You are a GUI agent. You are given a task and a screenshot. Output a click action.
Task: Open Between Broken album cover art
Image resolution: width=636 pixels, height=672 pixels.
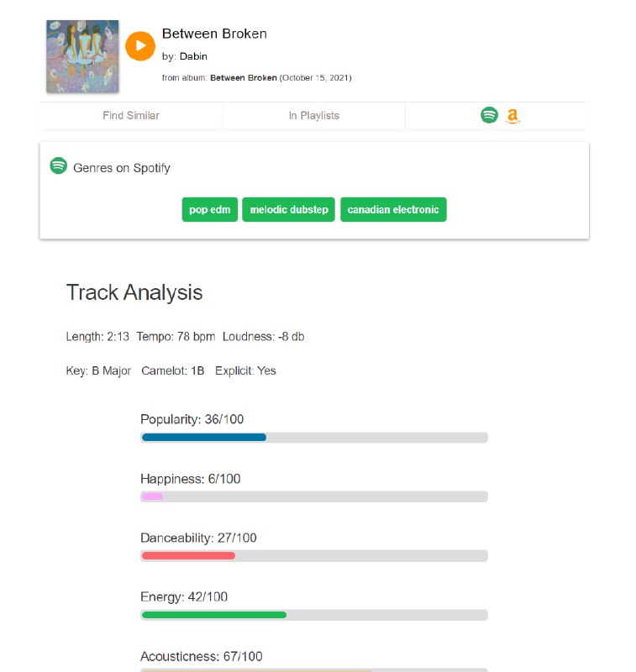(82, 56)
